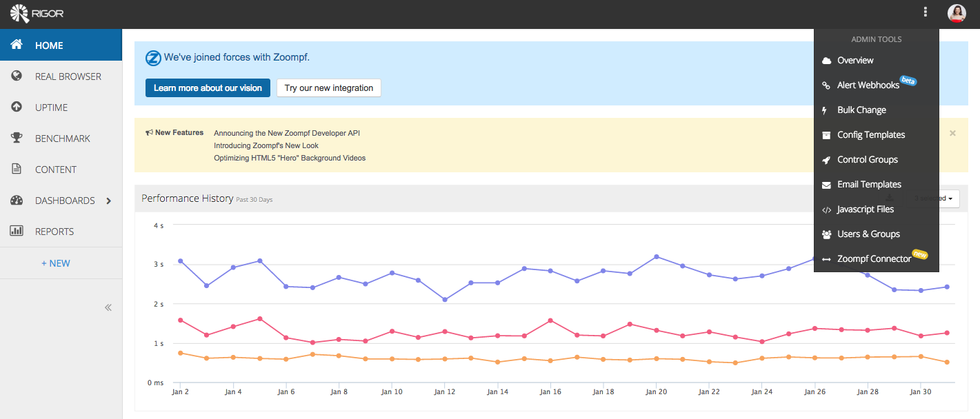Open the user profile avatar
980x419 pixels.
pos(957,13)
